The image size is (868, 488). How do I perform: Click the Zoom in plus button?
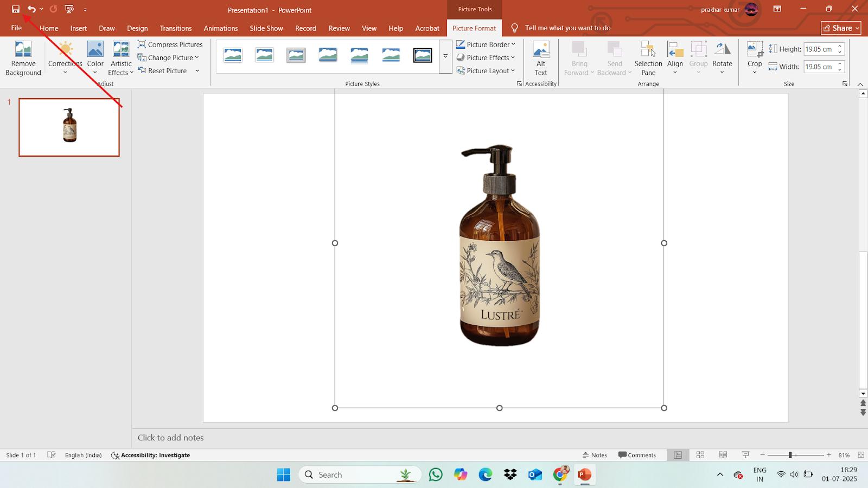coord(829,455)
